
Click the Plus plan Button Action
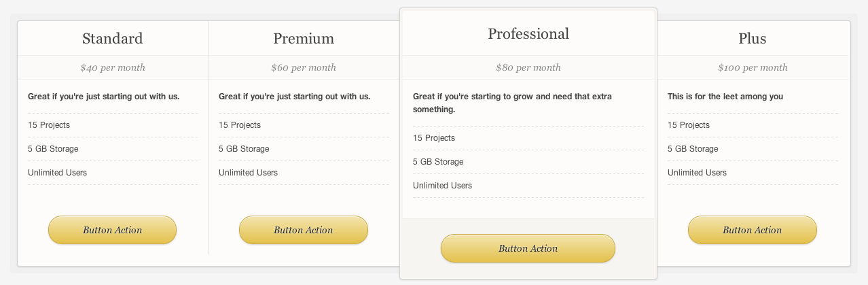(753, 230)
